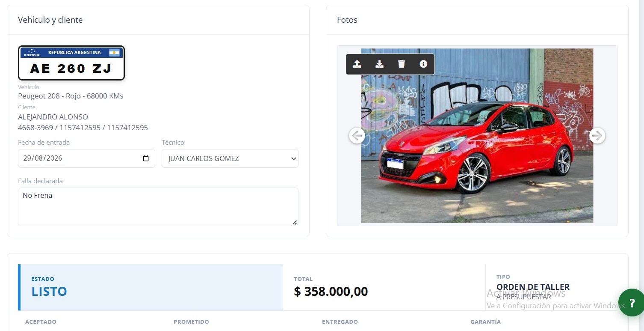Click the Vehículo y cliente heading

(50, 20)
